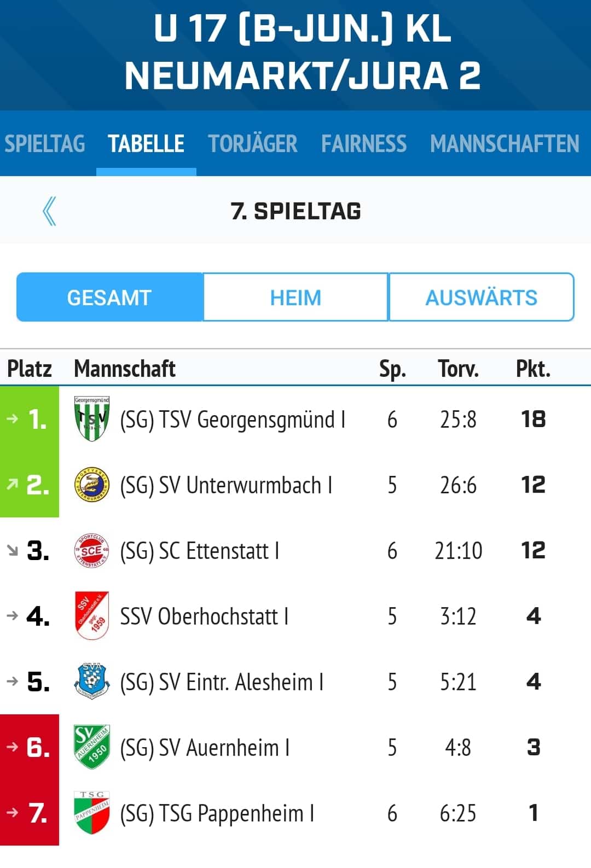
Task: Click the 7. Spieltag heading
Action: click(x=296, y=211)
